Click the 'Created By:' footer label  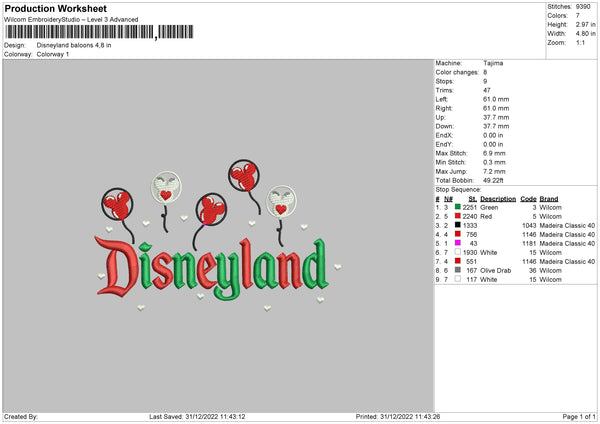21,417
